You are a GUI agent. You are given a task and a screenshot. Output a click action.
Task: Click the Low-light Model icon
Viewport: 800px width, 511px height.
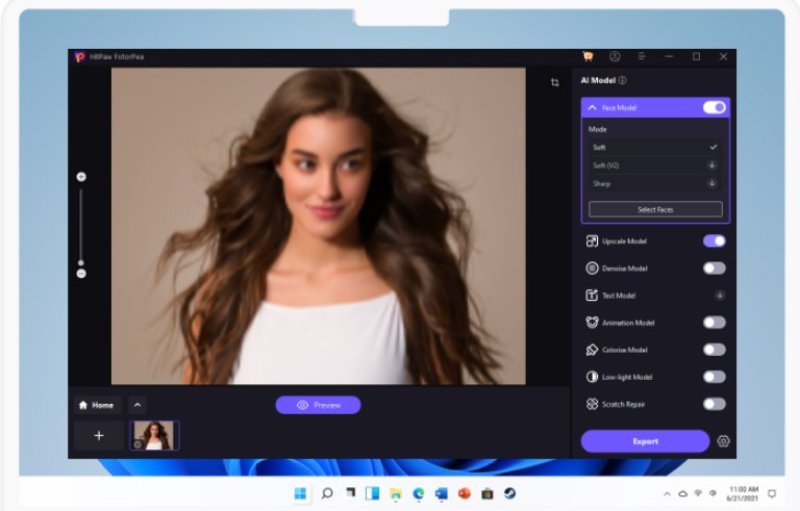click(x=592, y=377)
